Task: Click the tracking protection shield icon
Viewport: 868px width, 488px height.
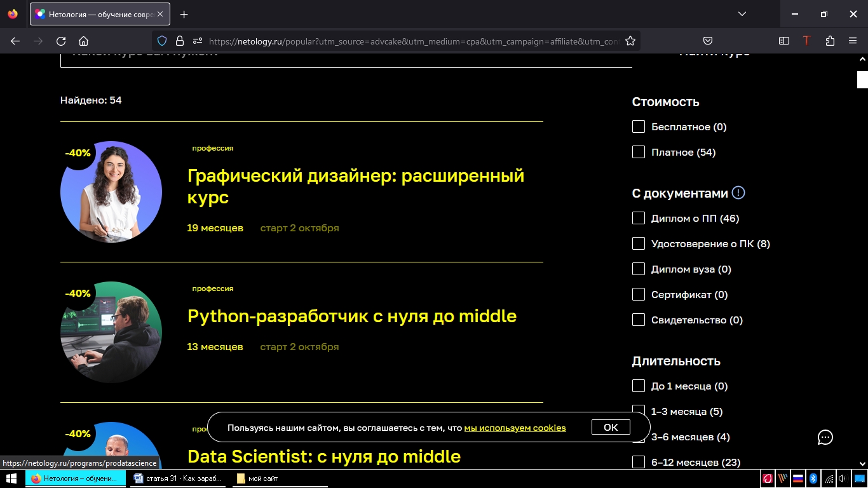Action: tap(162, 41)
